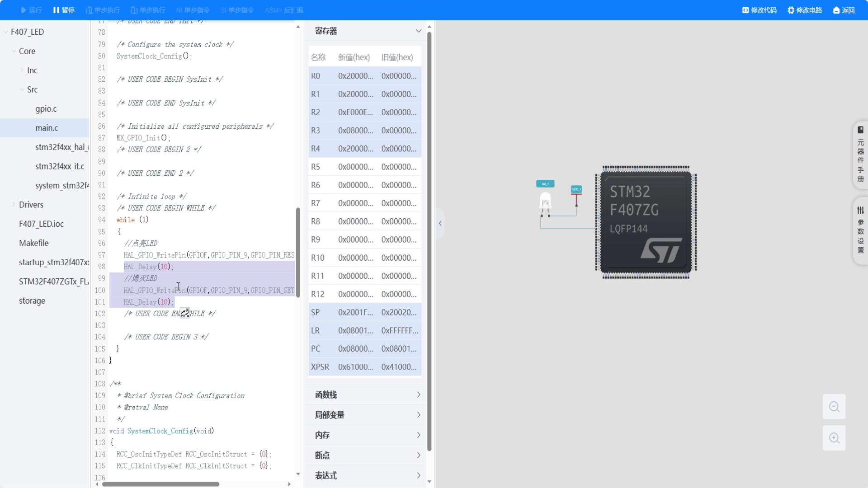Click the 返回 return button

pos(844,10)
